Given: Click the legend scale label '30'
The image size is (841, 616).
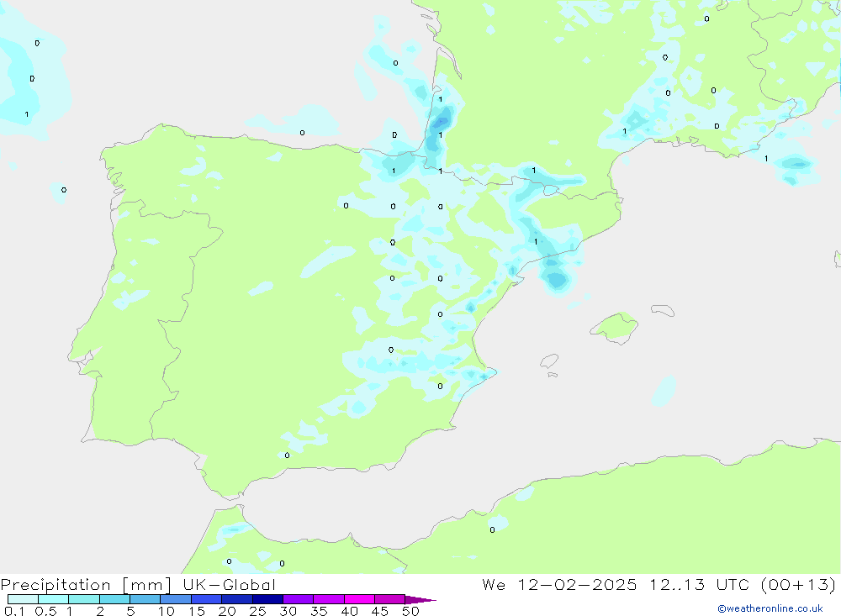Looking at the screenshot, I should 288,611.
